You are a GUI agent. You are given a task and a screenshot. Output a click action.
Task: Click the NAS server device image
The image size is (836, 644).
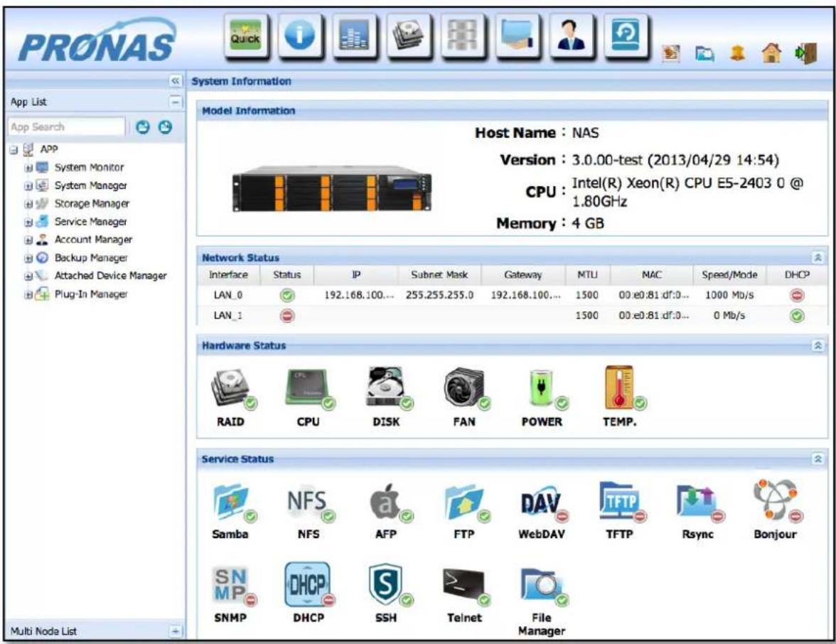coord(331,189)
